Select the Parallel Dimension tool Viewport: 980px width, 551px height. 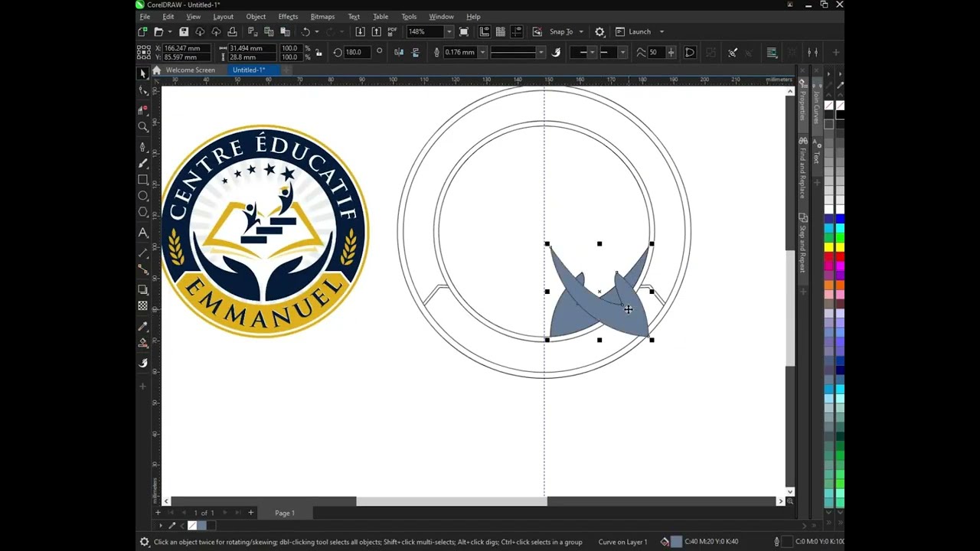[142, 253]
